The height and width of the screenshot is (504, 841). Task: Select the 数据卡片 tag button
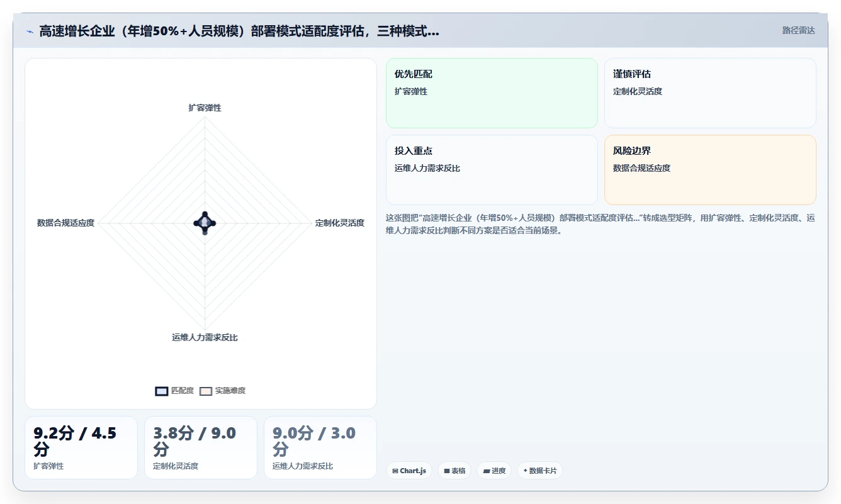pos(539,471)
